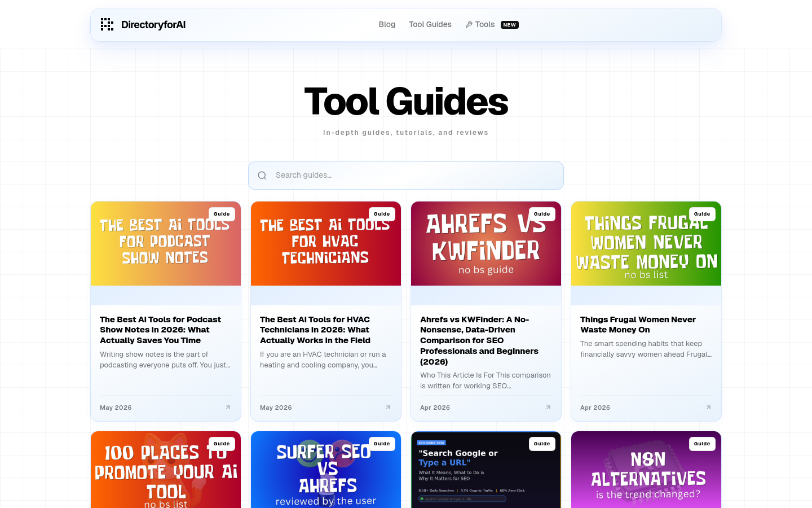Click the Guide badge on Frugal Women card
The width and height of the screenshot is (812, 508).
[x=702, y=214]
